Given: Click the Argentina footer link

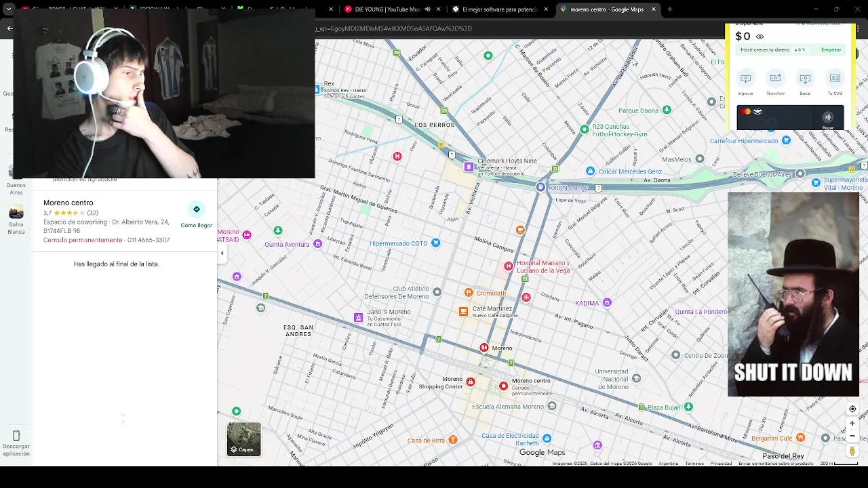Looking at the screenshot, I should 669,464.
